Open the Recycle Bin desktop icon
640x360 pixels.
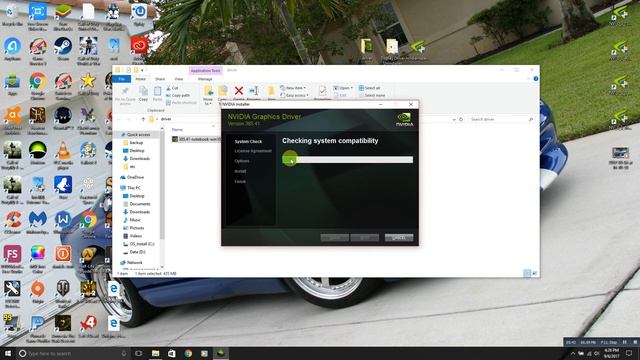[12, 12]
